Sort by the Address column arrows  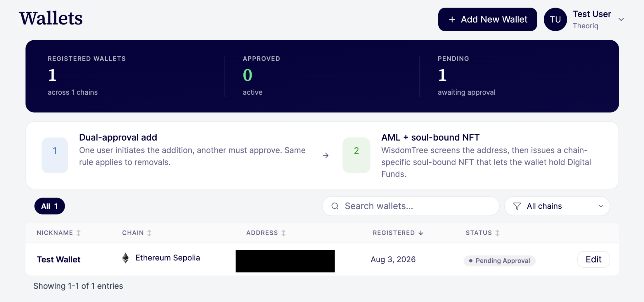coord(284,233)
